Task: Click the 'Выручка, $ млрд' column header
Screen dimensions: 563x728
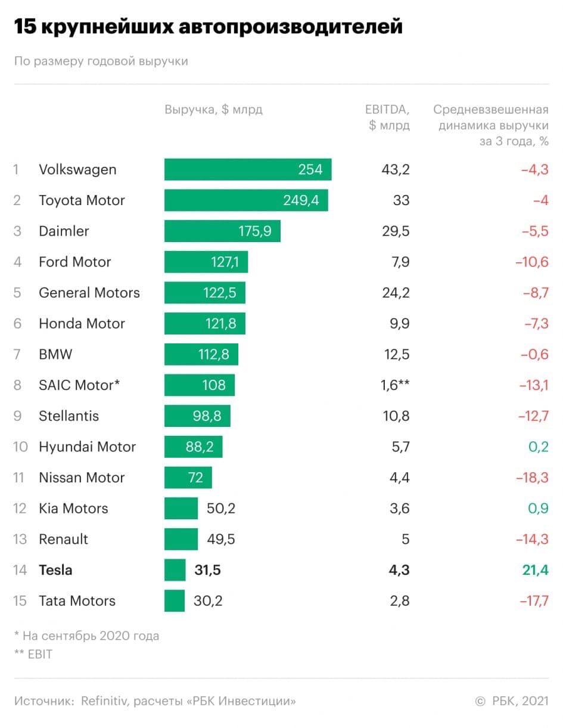Action: (x=213, y=110)
